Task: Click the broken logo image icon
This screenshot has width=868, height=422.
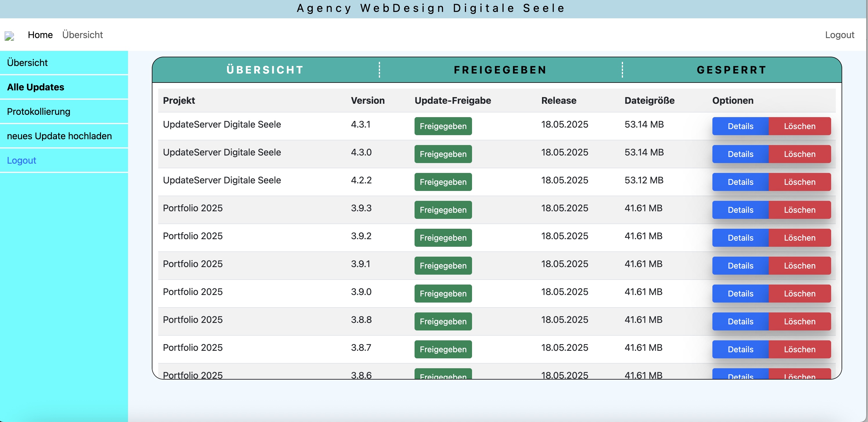Action: pyautogui.click(x=9, y=36)
